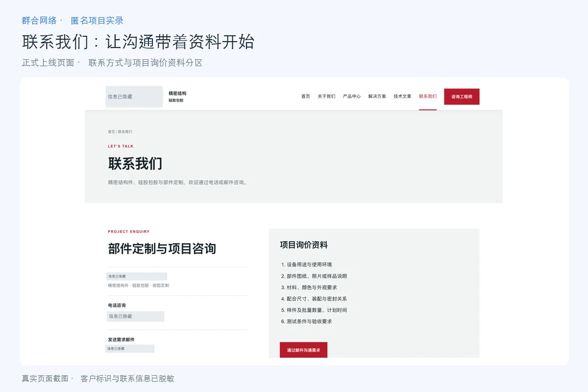The image size is (588, 392).
Task: Click the hidden phone number under 电话咨询
Action: pos(135,317)
